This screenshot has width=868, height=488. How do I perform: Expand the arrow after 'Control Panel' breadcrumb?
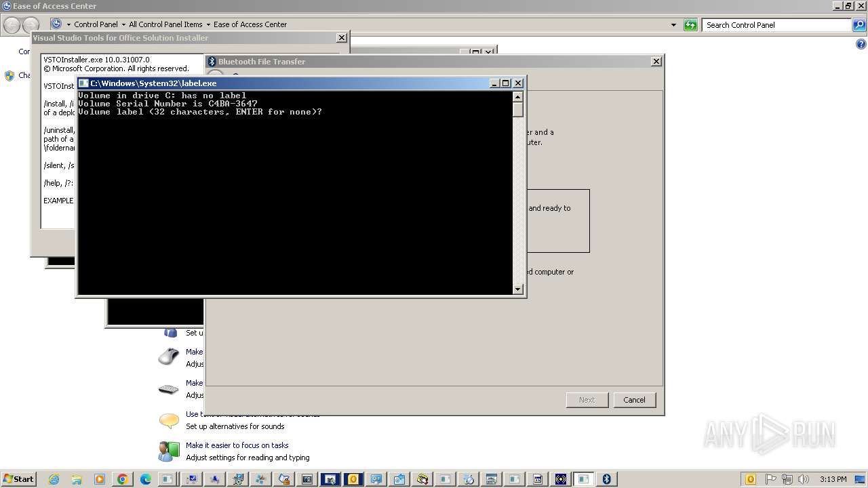pyautogui.click(x=123, y=24)
